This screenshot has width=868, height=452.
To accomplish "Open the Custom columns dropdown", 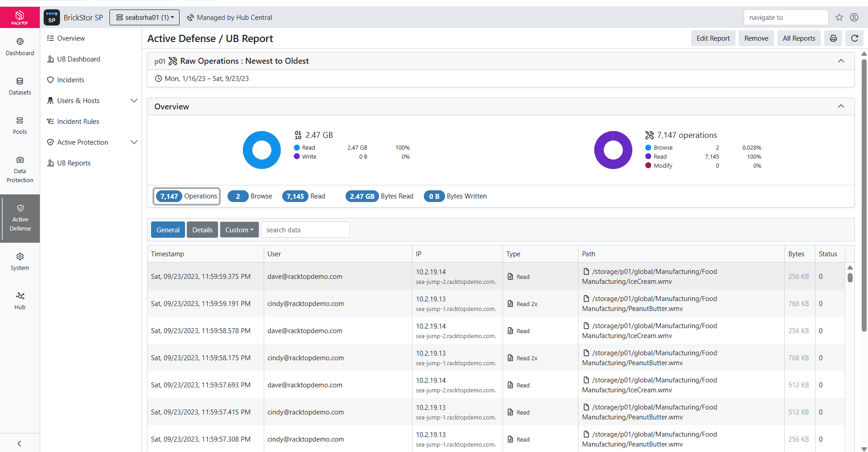I will click(x=239, y=230).
